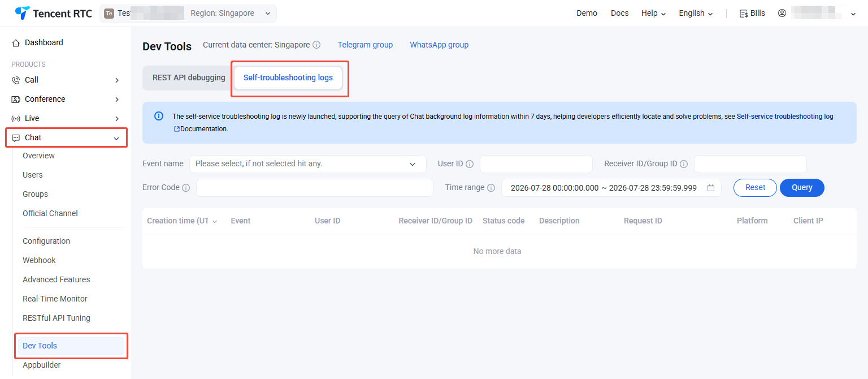Click the blue info icon in notice banner
The height and width of the screenshot is (379, 868).
pyautogui.click(x=159, y=116)
